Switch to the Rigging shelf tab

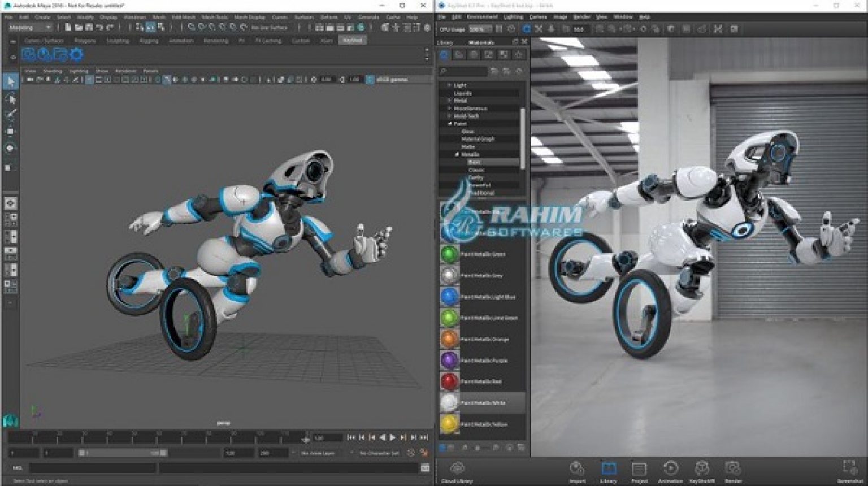[x=149, y=41]
